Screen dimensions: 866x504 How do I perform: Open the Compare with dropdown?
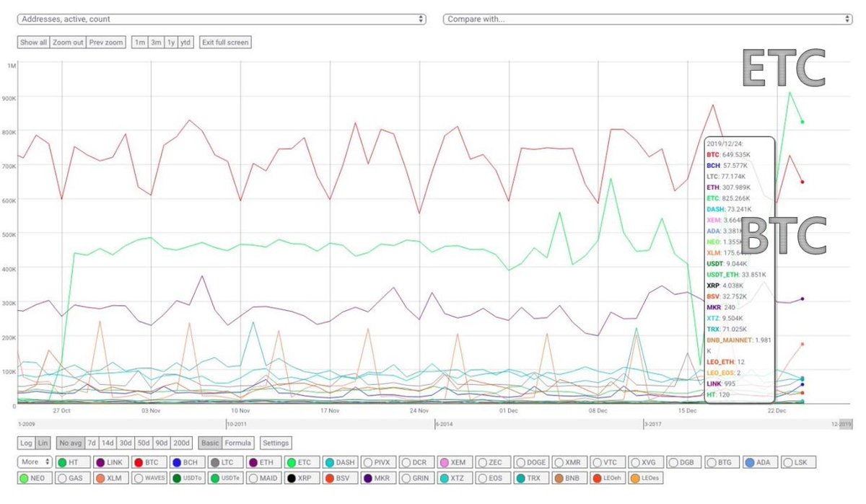pos(649,19)
